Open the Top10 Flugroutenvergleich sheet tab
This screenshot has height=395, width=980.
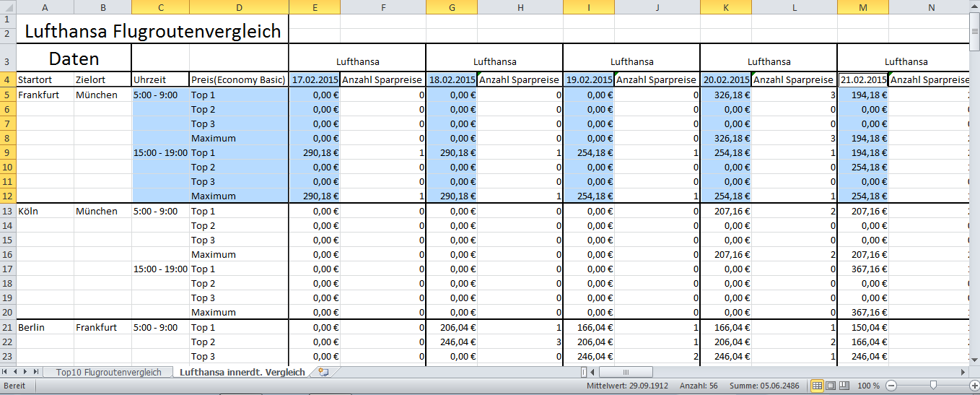(109, 372)
